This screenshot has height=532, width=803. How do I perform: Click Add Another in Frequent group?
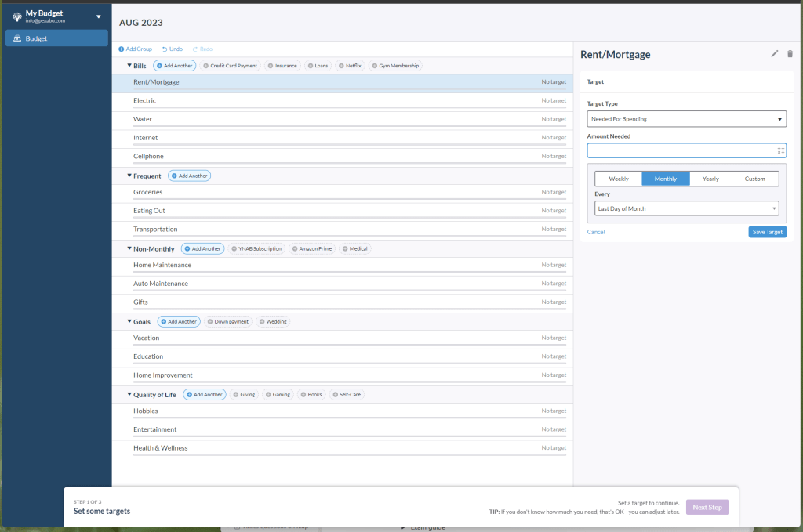(190, 176)
